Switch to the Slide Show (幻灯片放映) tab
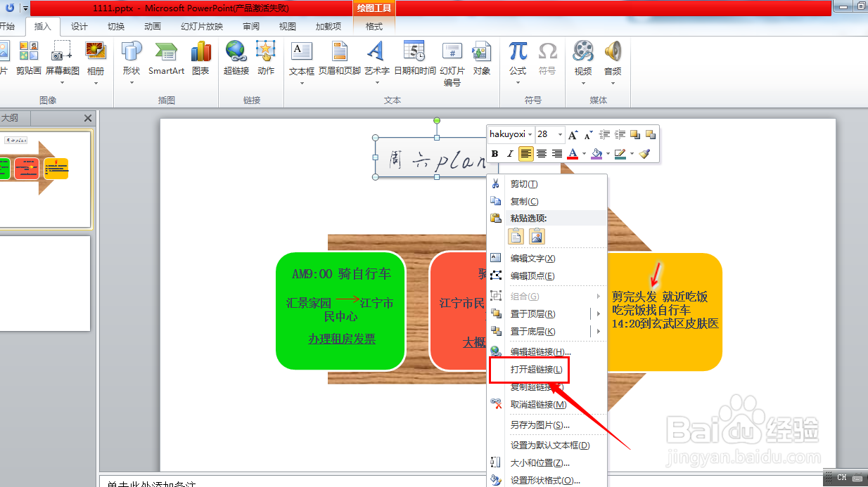The width and height of the screenshot is (868, 487). [202, 27]
